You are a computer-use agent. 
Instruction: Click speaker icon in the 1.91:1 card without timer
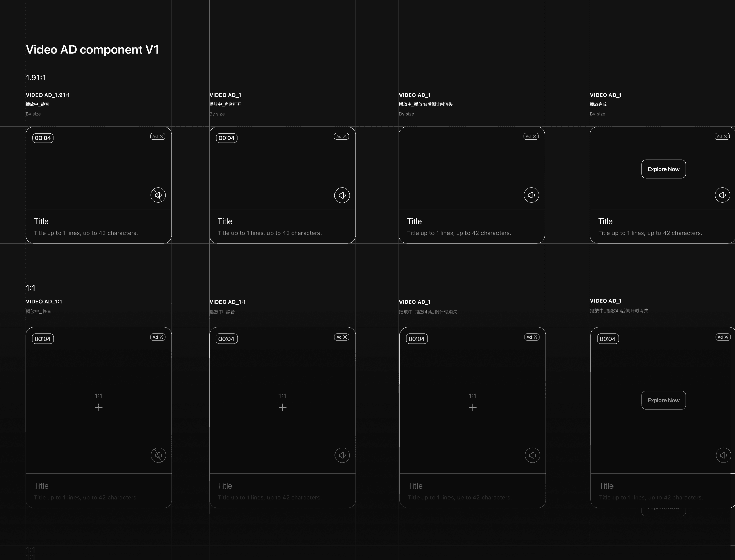tap(531, 195)
